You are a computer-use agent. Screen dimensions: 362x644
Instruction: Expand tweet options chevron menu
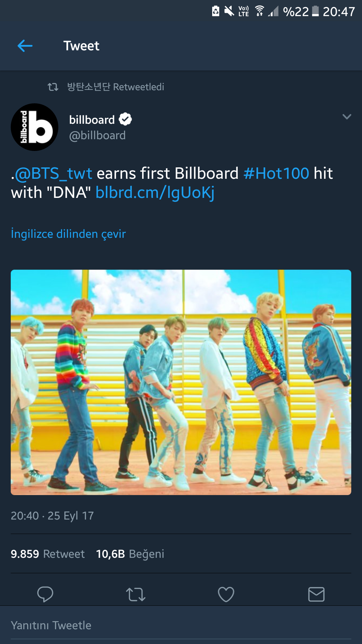coord(347,117)
